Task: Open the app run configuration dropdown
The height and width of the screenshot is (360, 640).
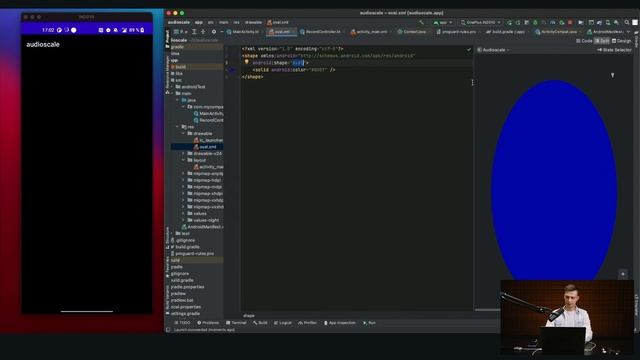Action: (x=443, y=22)
